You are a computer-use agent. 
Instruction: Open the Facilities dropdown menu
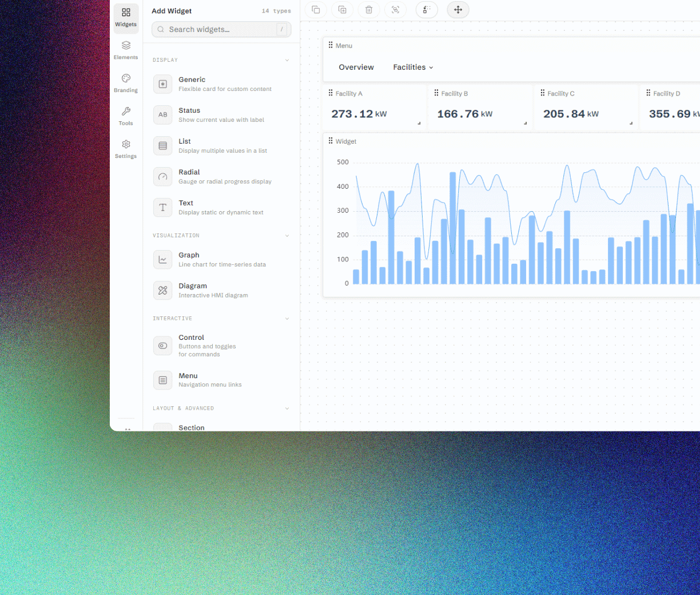(x=413, y=68)
